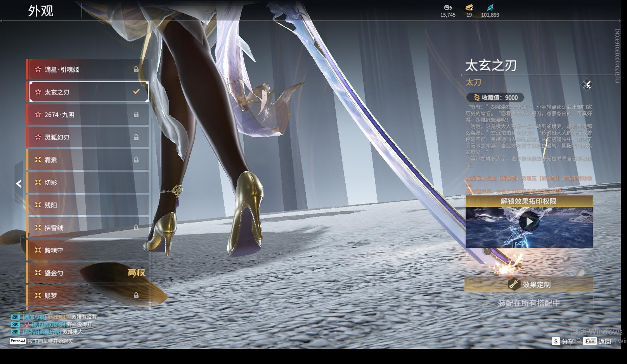Screen dimensions: 627x364
Task: Click the lock icon on 2674·九阴
Action: coord(136,115)
